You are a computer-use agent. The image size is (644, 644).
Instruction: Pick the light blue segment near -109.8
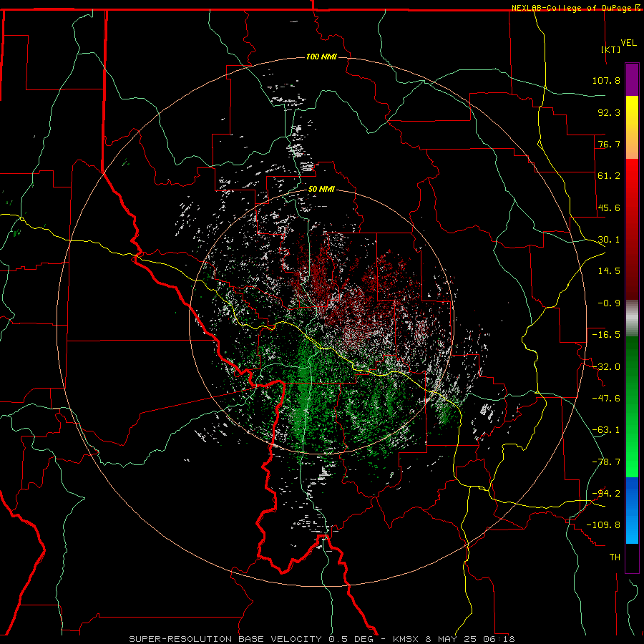[x=632, y=528]
